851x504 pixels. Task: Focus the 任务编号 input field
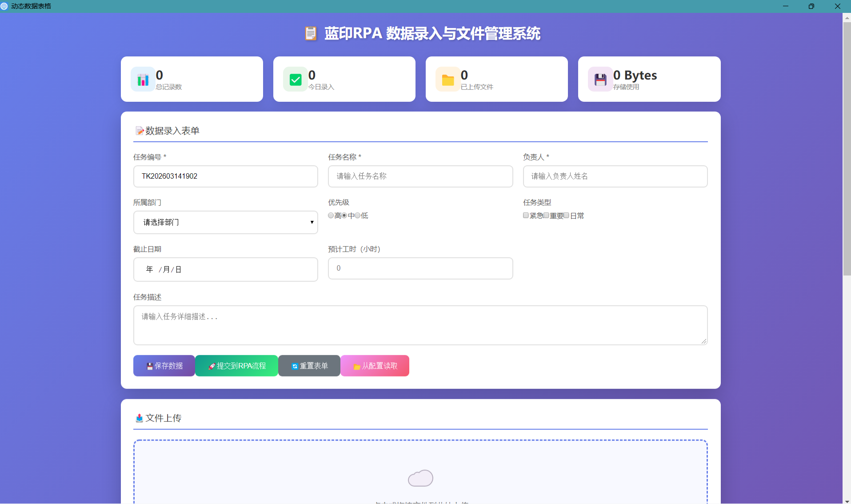[225, 176]
